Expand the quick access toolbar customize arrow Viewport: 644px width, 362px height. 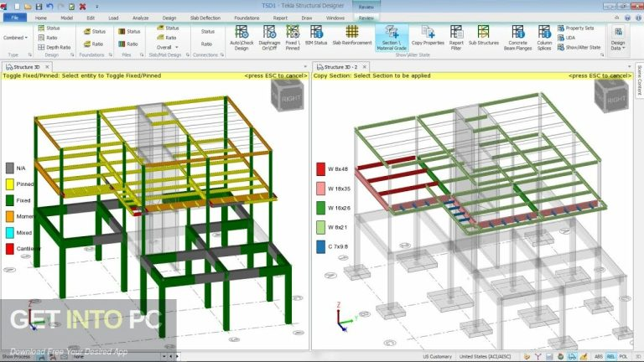click(x=97, y=7)
